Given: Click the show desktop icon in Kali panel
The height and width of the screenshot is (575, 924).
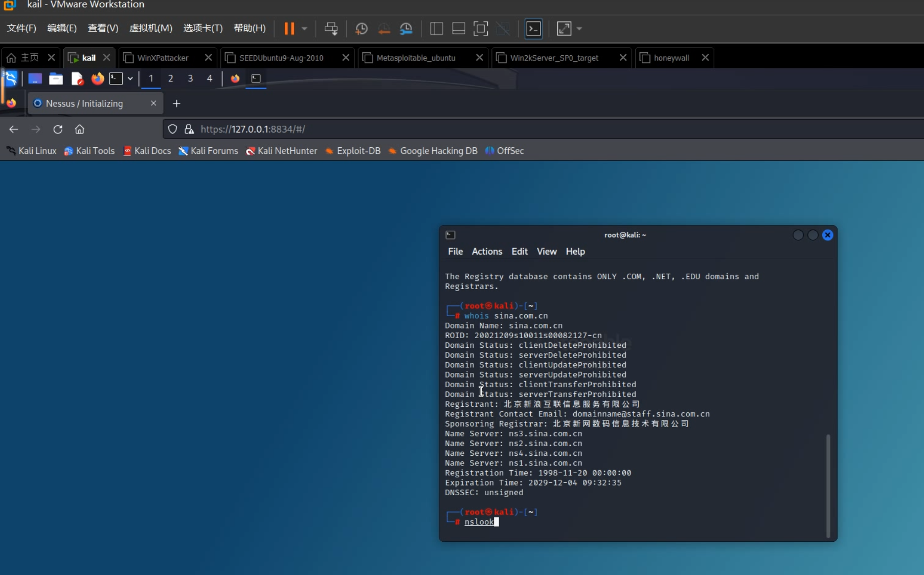Looking at the screenshot, I should point(35,78).
